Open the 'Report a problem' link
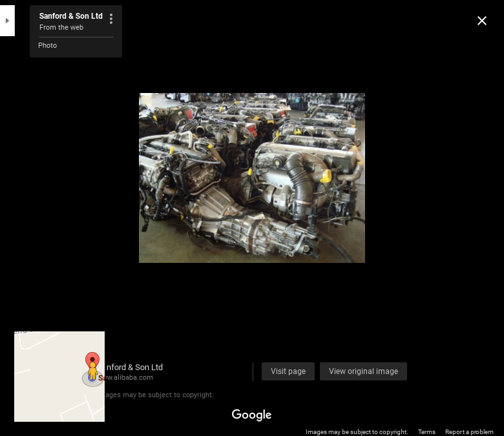 [x=469, y=432]
